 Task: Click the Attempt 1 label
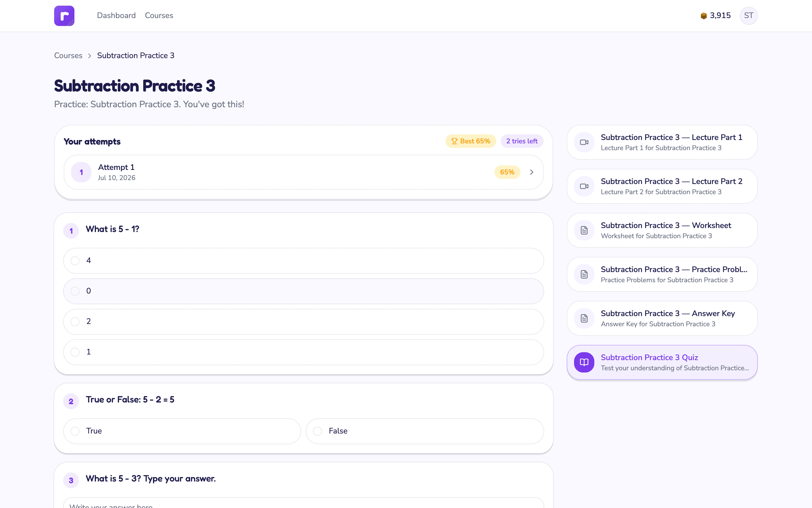click(x=116, y=167)
